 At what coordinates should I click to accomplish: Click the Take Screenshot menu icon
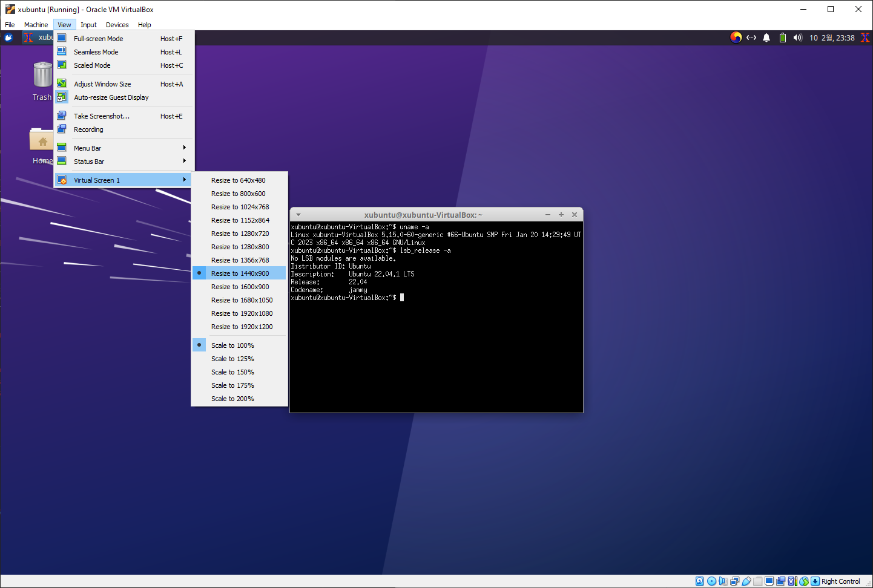pyautogui.click(x=62, y=116)
